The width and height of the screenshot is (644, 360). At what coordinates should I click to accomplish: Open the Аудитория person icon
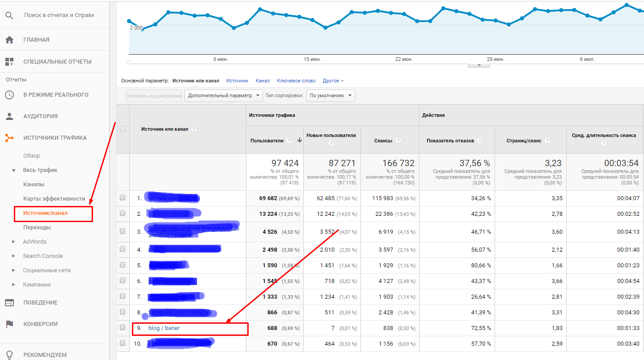click(x=9, y=116)
